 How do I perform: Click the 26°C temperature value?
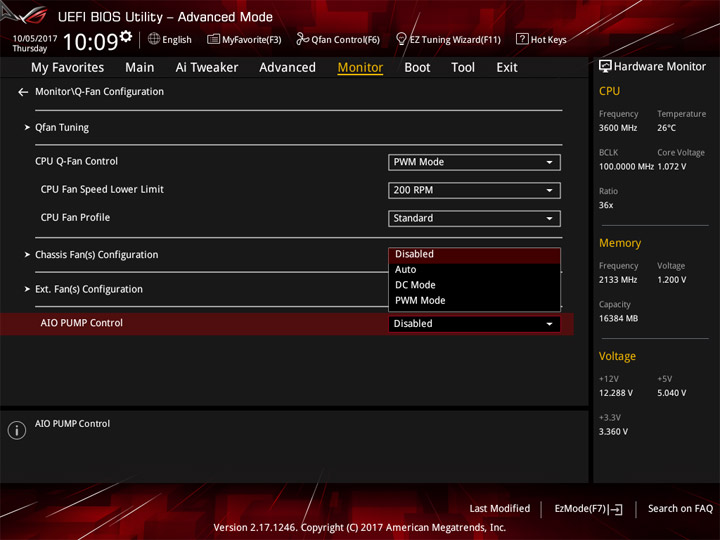(666, 128)
